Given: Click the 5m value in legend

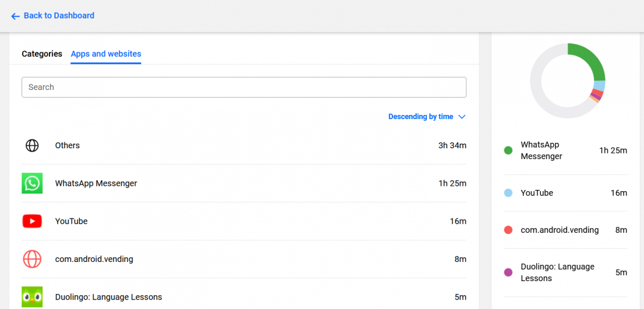Looking at the screenshot, I should coord(621,273).
